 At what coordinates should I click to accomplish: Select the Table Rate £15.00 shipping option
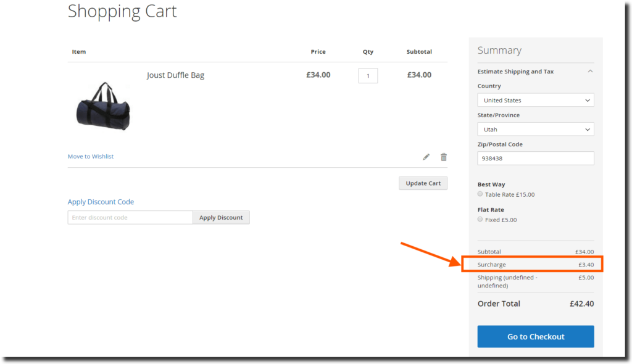coord(480,194)
